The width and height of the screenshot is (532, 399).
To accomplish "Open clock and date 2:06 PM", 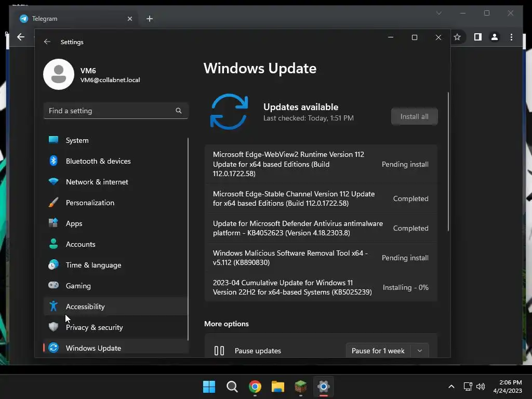I will point(508,387).
